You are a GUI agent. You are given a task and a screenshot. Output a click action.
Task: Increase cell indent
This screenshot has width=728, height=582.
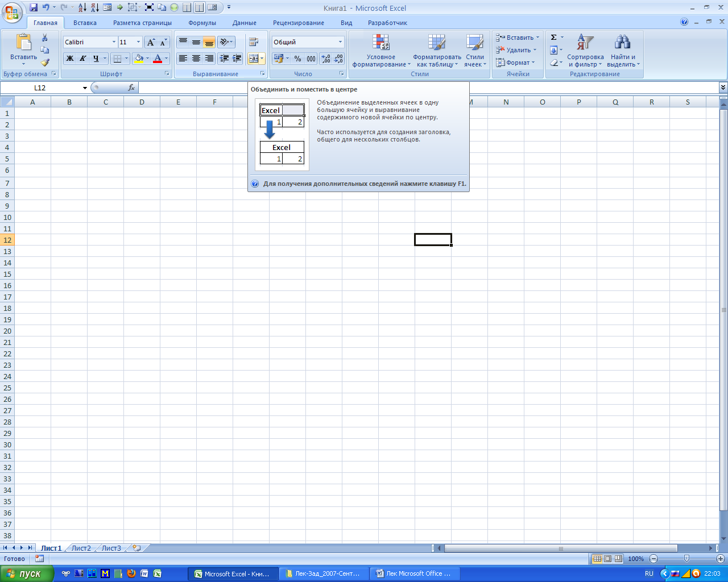coord(237,58)
